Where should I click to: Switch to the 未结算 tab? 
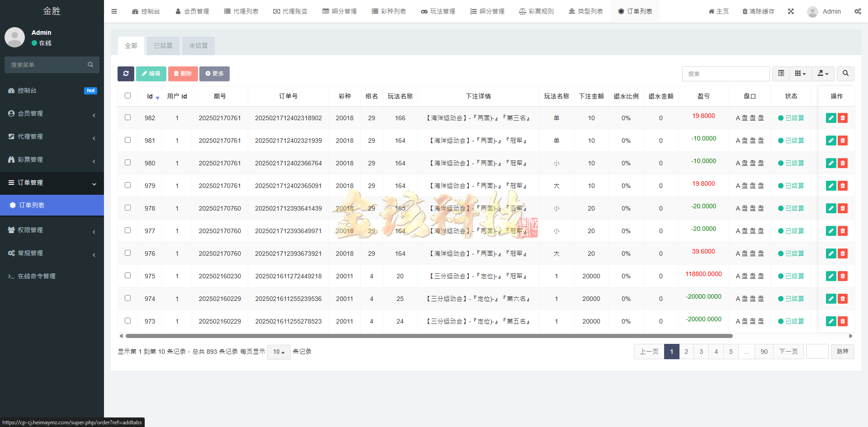pyautogui.click(x=198, y=45)
